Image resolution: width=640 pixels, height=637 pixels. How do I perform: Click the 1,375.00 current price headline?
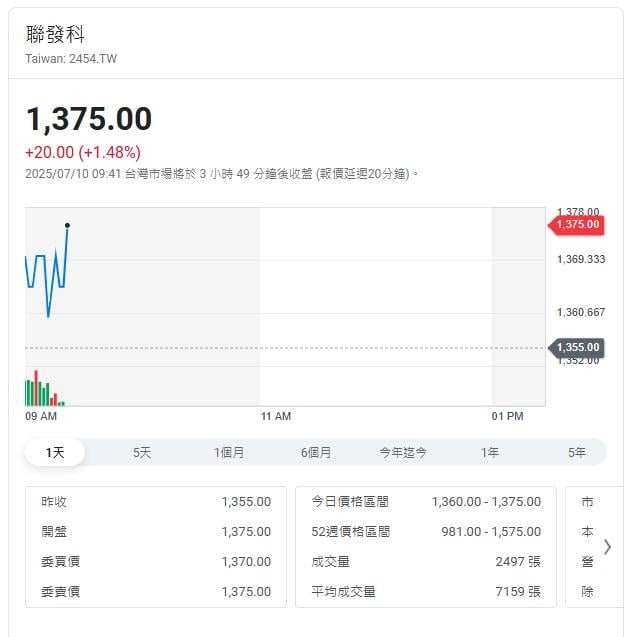[89, 119]
